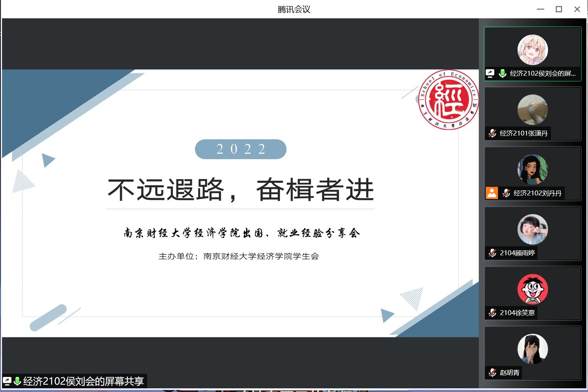Click the muted mic icon beside 赵胡青

(492, 372)
